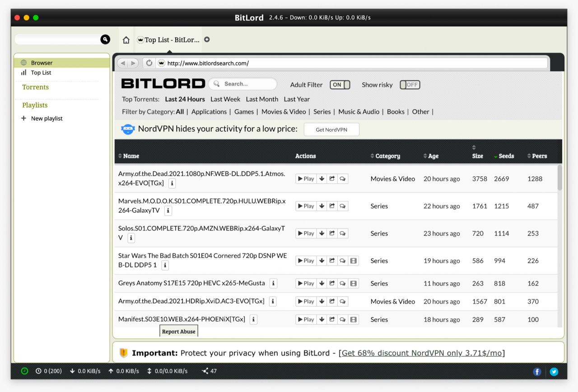Download Manifest.S03E10 torrent using arrow icon
The width and height of the screenshot is (578, 392).
coord(322,319)
